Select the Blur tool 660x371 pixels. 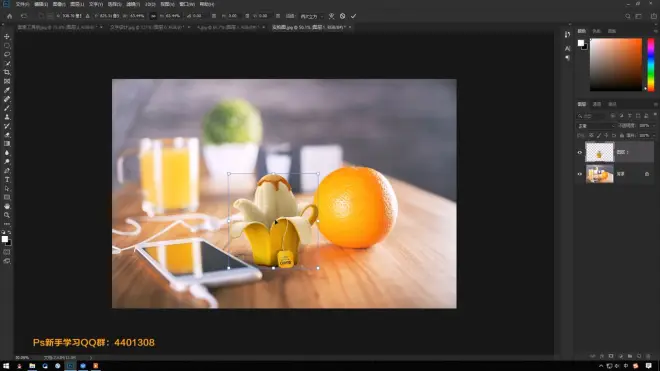pos(7,153)
